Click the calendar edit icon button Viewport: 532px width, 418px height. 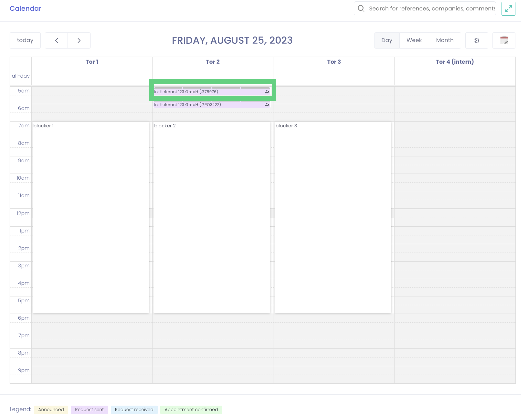point(504,41)
